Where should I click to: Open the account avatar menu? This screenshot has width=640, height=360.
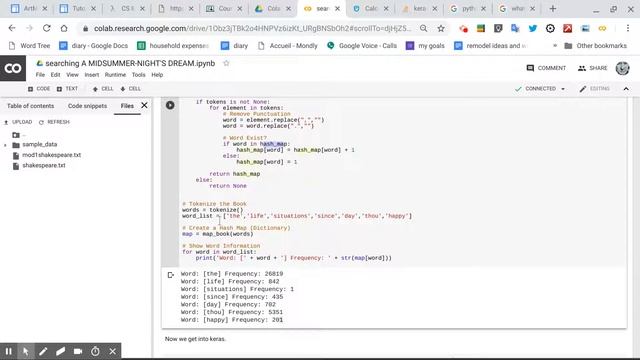[x=622, y=68]
